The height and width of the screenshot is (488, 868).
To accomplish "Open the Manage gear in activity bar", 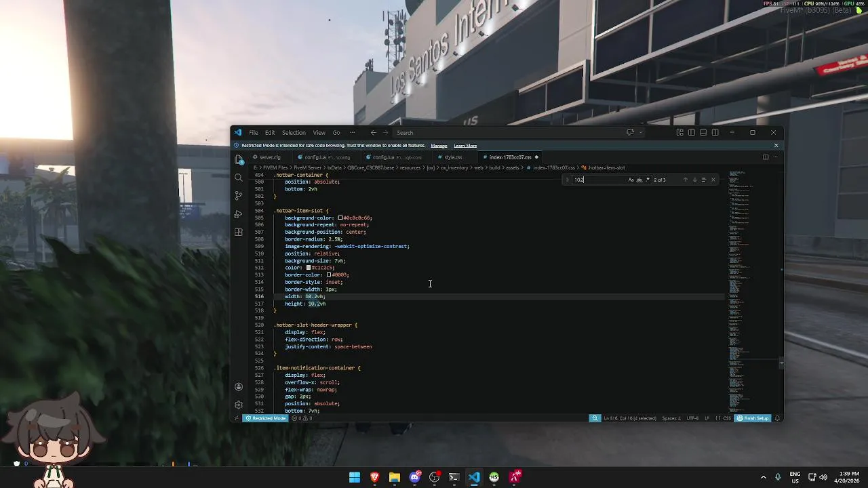I will coord(239,405).
